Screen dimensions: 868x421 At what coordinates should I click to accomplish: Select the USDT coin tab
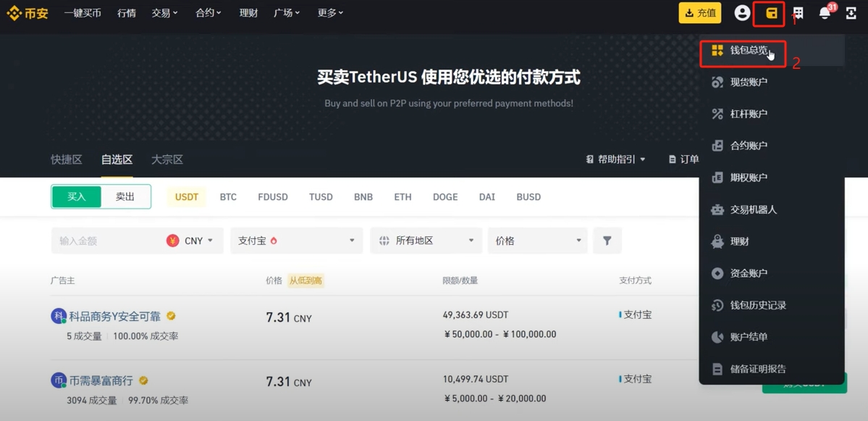pos(187,196)
